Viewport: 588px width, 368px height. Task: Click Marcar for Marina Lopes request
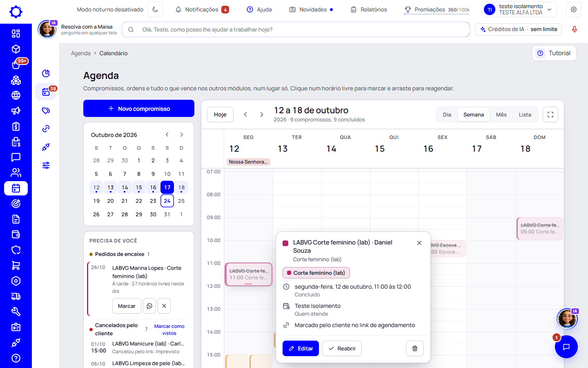click(x=127, y=306)
